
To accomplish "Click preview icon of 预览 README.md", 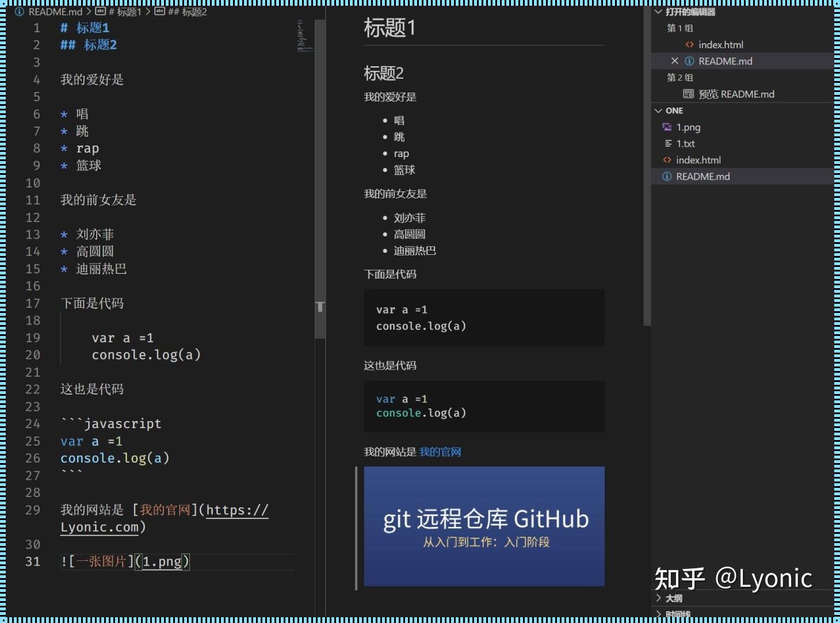I will click(688, 94).
